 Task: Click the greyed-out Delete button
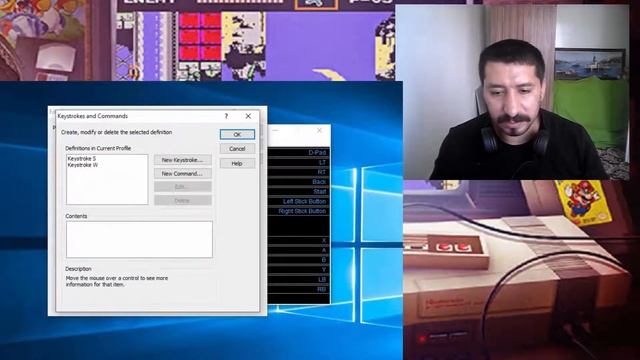click(182, 200)
